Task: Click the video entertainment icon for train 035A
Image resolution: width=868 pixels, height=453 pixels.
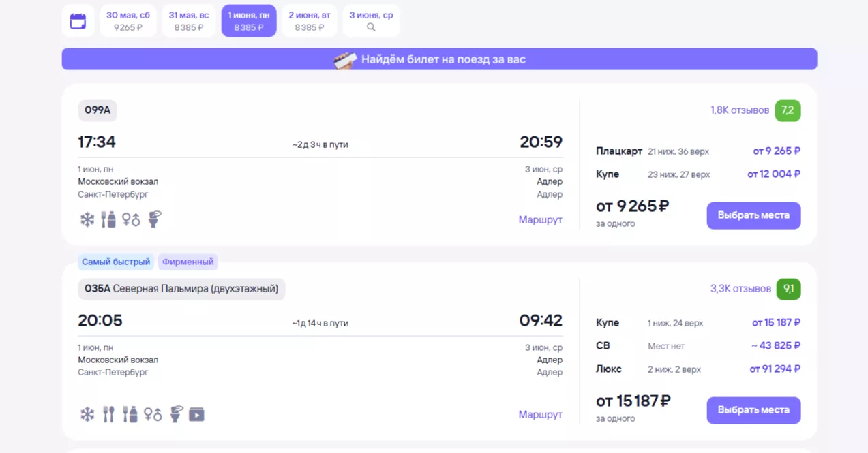Action: pyautogui.click(x=196, y=414)
